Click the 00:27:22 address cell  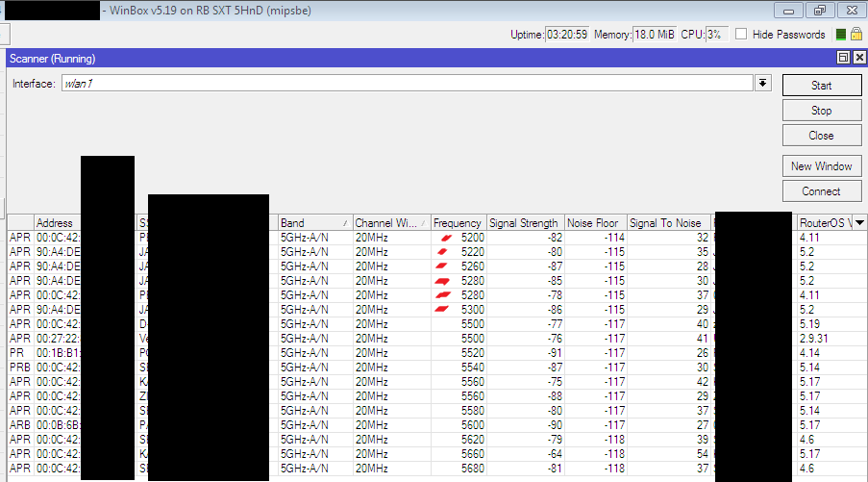click(58, 339)
